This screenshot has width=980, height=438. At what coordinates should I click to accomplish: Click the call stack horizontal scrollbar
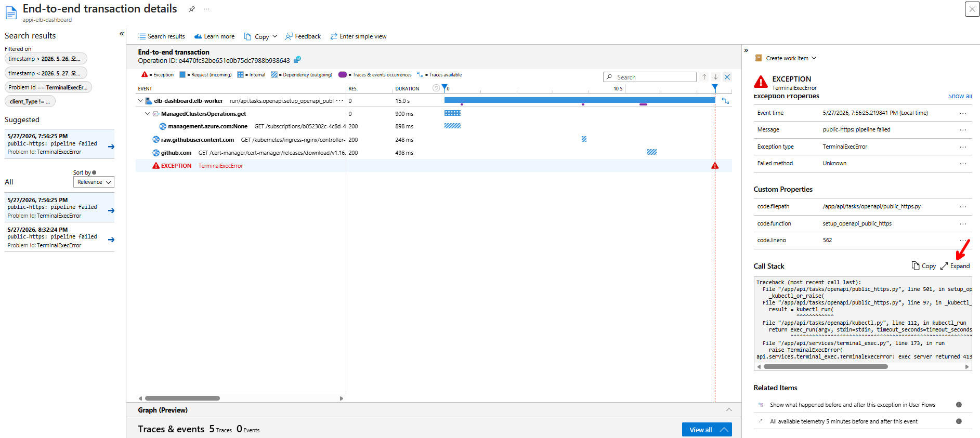pos(826,367)
